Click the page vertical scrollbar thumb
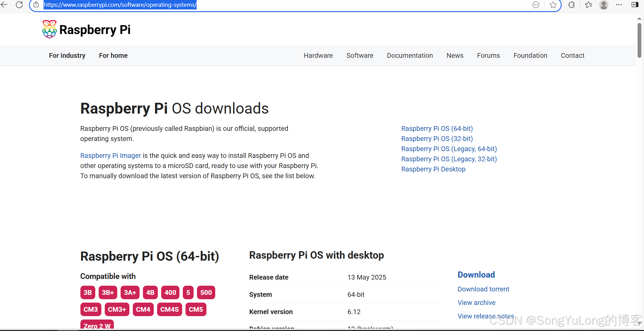Viewport: 644px width, 331px height. click(639, 40)
